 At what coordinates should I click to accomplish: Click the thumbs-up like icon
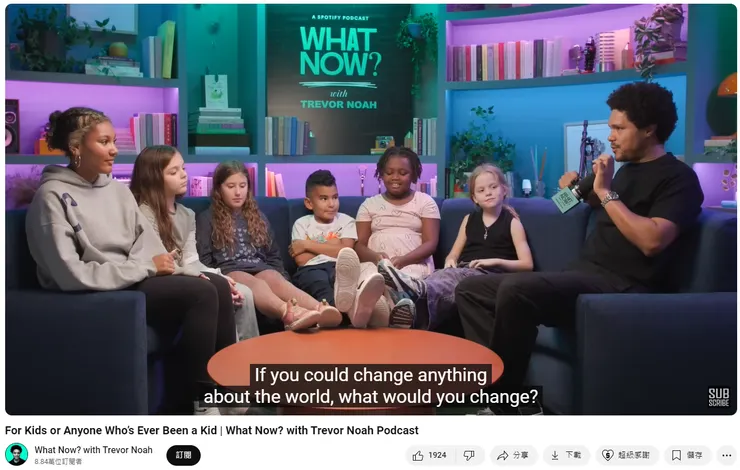click(418, 455)
